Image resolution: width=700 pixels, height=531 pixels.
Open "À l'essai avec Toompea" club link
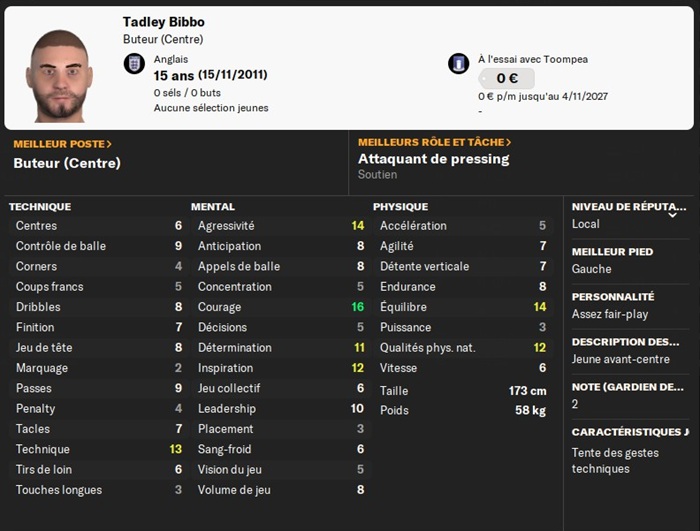coord(532,59)
